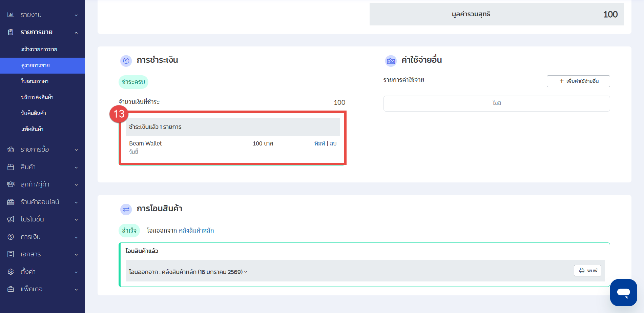Open the คลังสินค้าหลัก warehouse link
Image resolution: width=644 pixels, height=313 pixels.
coord(196,231)
